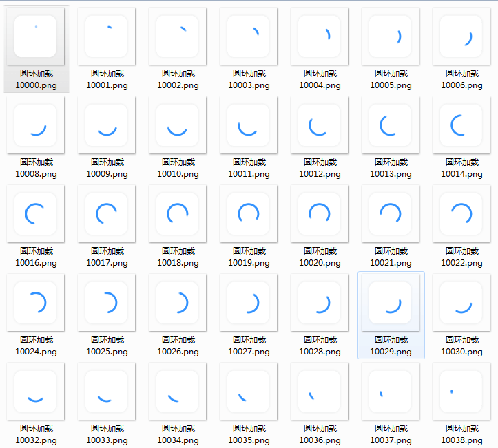Image resolution: width=498 pixels, height=448 pixels.
Task: Select the 圆环加载10032.png image
Action: coord(36,391)
